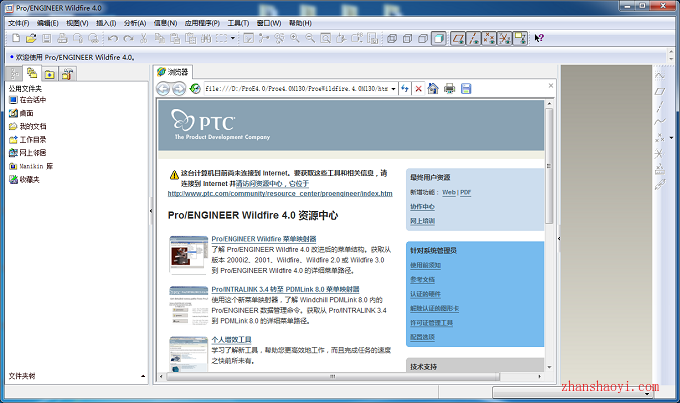Open Pro/INTRALINK 3.4 转至 PDMLink link
This screenshot has height=403, width=680.
coord(285,289)
